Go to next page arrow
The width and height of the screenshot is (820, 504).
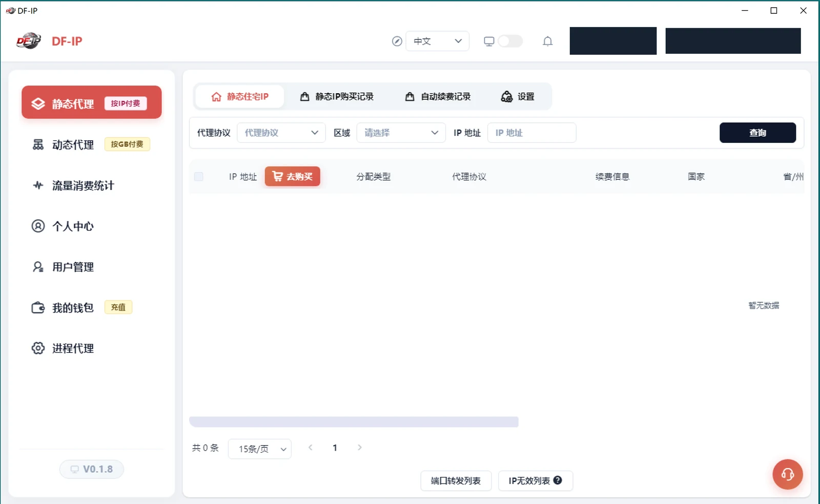coord(360,448)
